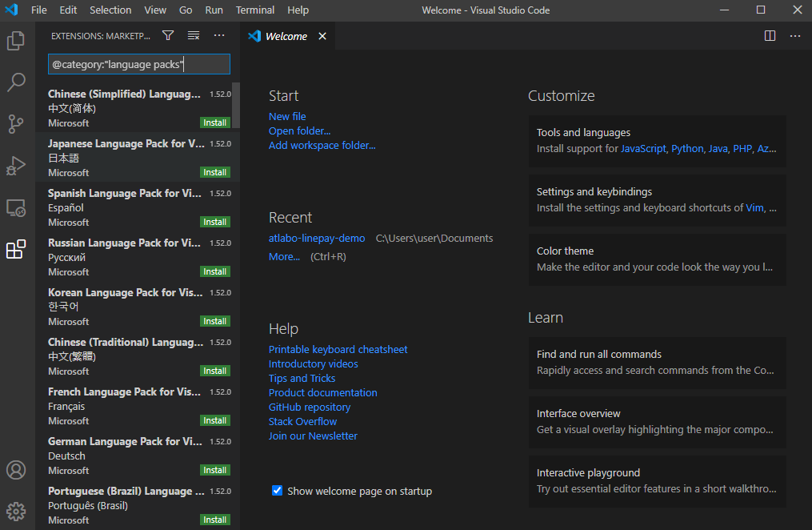Click the Open folder... link
The width and height of the screenshot is (812, 530).
[x=299, y=131]
